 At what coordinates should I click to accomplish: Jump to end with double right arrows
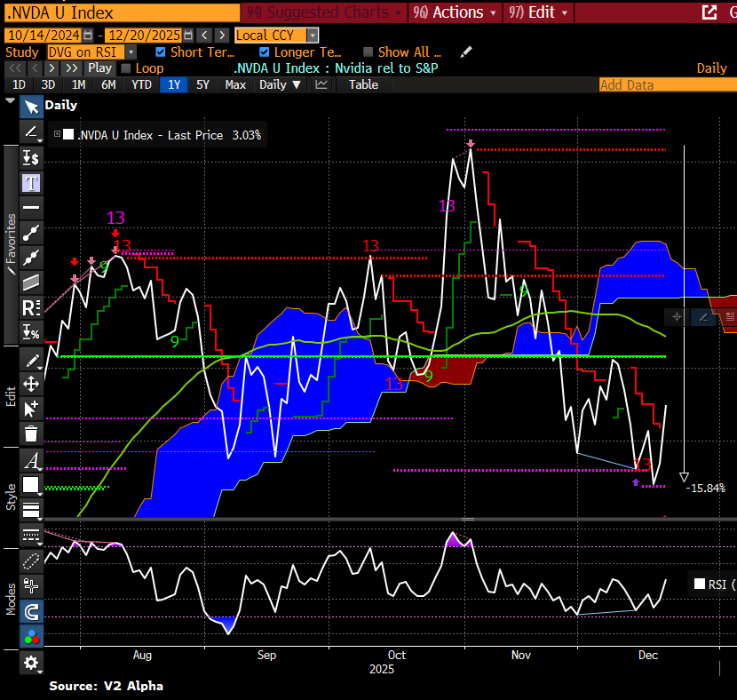(72, 68)
